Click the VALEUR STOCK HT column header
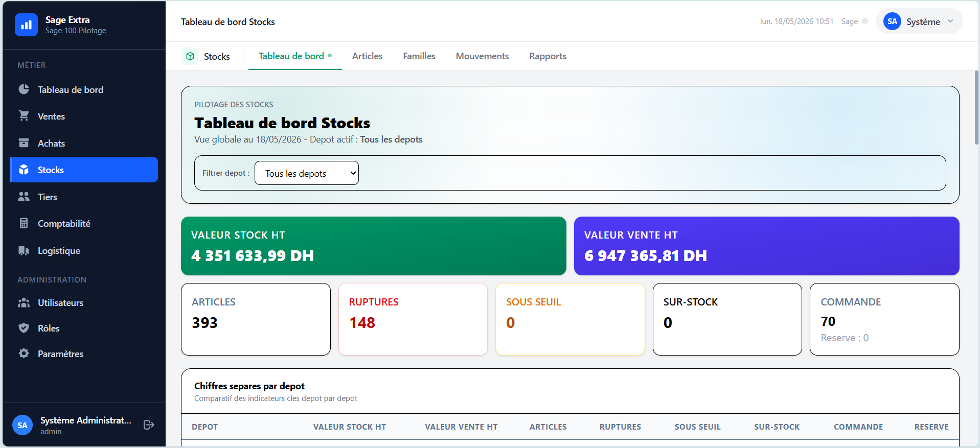Screen dimensions: 980x448 (350, 427)
